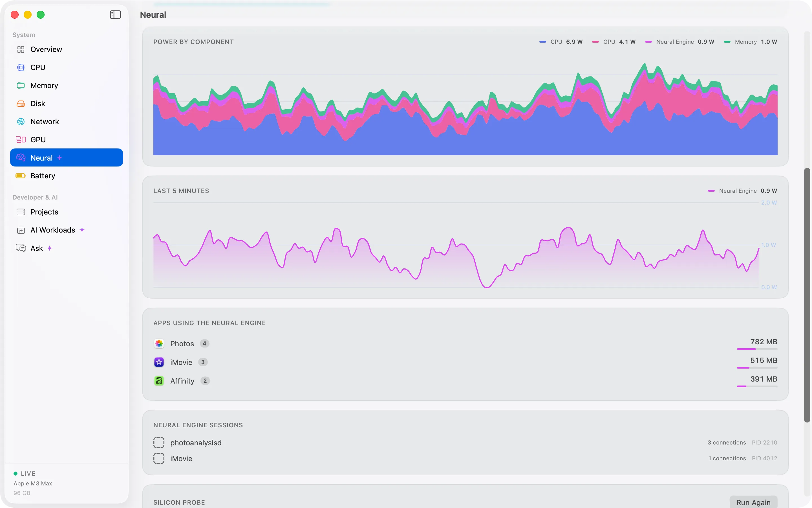Toggle the sidebar with the panel icon

coord(115,15)
